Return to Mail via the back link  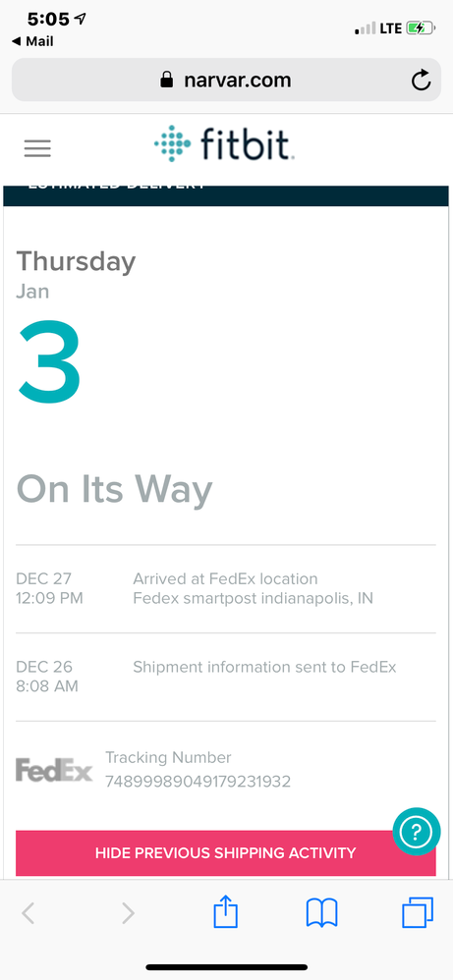point(32,42)
